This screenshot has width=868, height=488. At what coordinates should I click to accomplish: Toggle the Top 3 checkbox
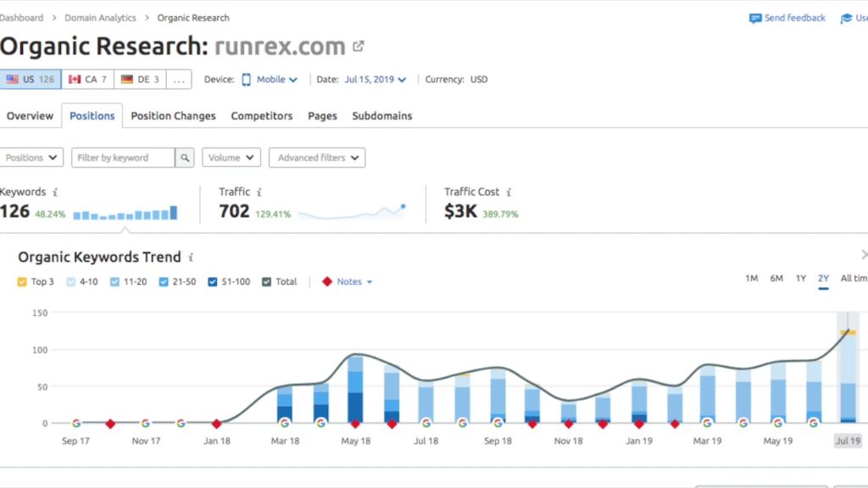[x=22, y=281]
